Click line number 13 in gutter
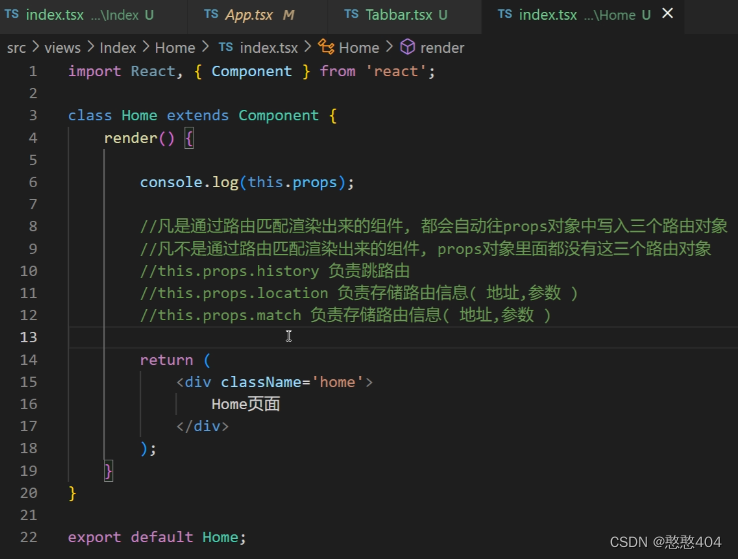Viewport: 738px width, 559px height. point(28,337)
